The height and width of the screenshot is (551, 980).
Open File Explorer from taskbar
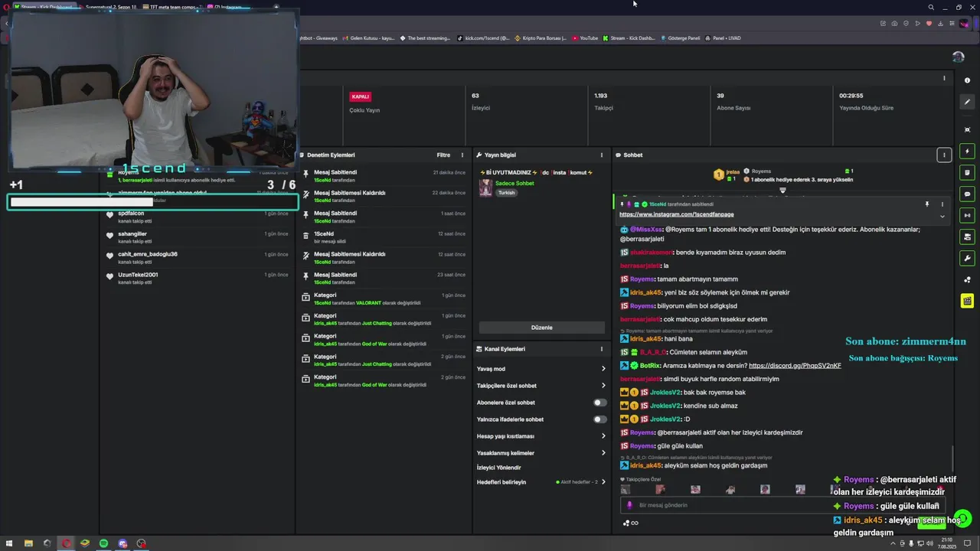pos(28,543)
